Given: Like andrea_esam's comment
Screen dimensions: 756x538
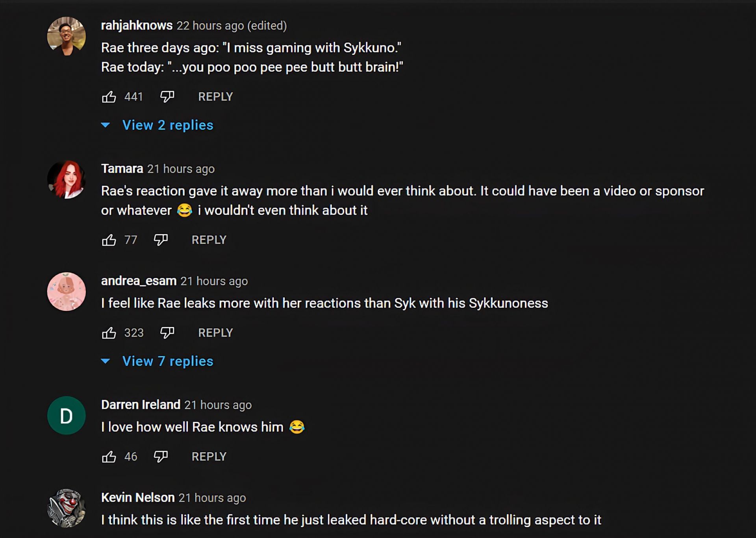Looking at the screenshot, I should [x=109, y=333].
